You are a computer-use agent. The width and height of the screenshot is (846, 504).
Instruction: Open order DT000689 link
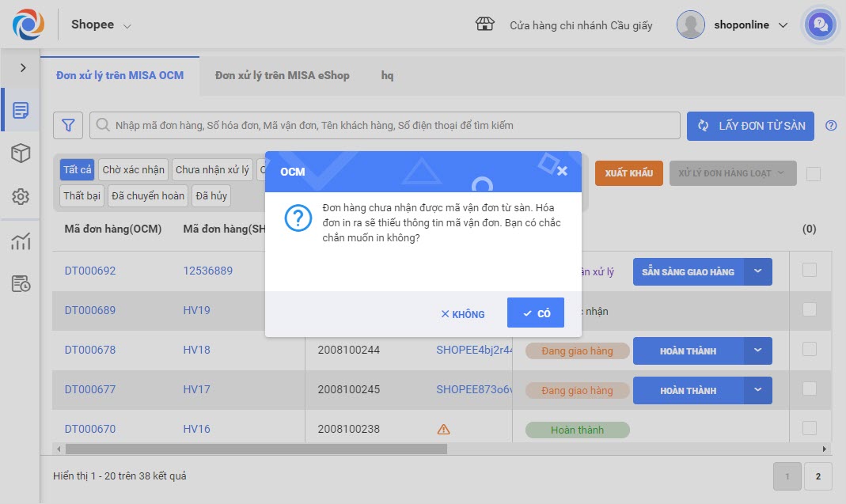point(90,310)
